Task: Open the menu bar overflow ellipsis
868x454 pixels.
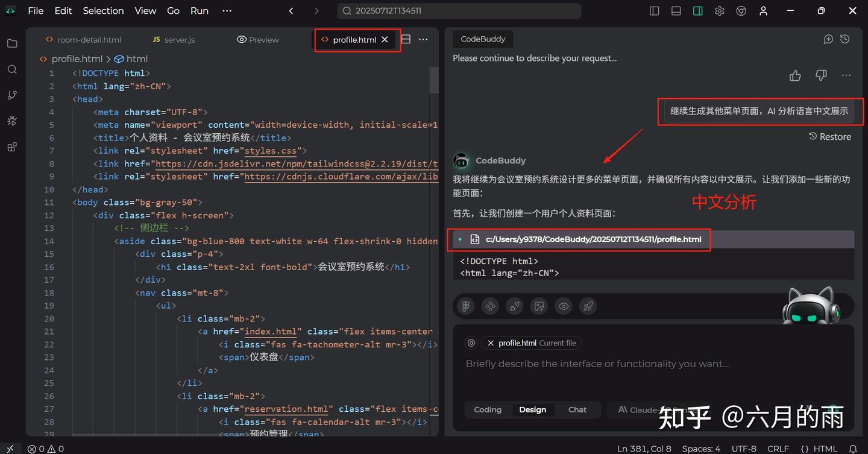Action: coord(227,11)
